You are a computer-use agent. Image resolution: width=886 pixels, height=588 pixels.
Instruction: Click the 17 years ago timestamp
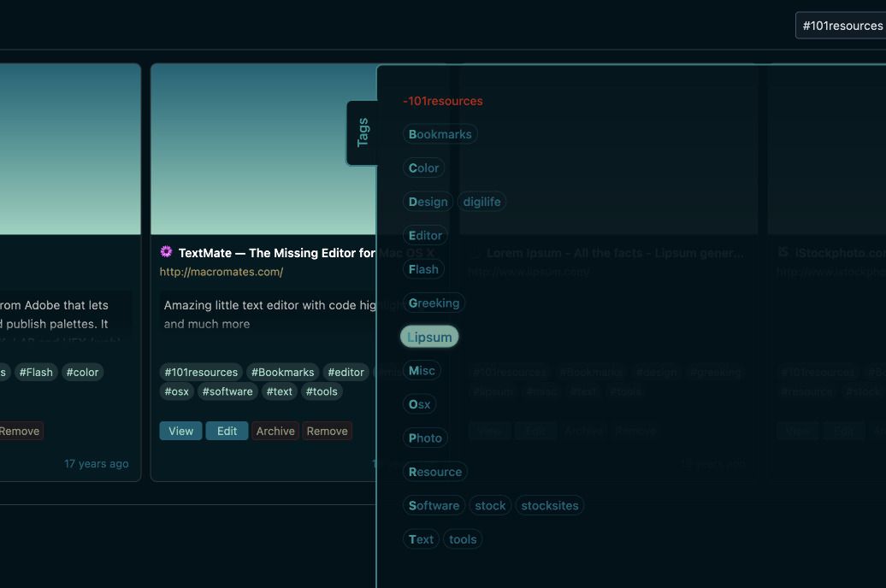click(97, 463)
